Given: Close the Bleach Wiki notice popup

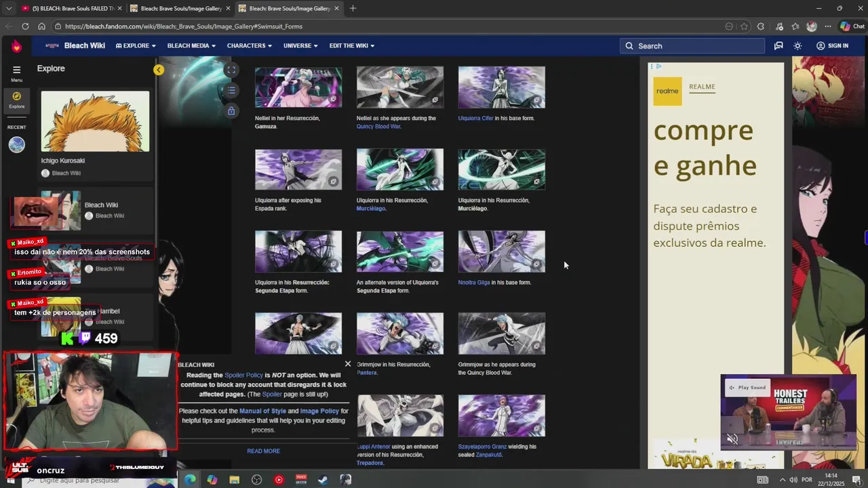Looking at the screenshot, I should pyautogui.click(x=348, y=364).
